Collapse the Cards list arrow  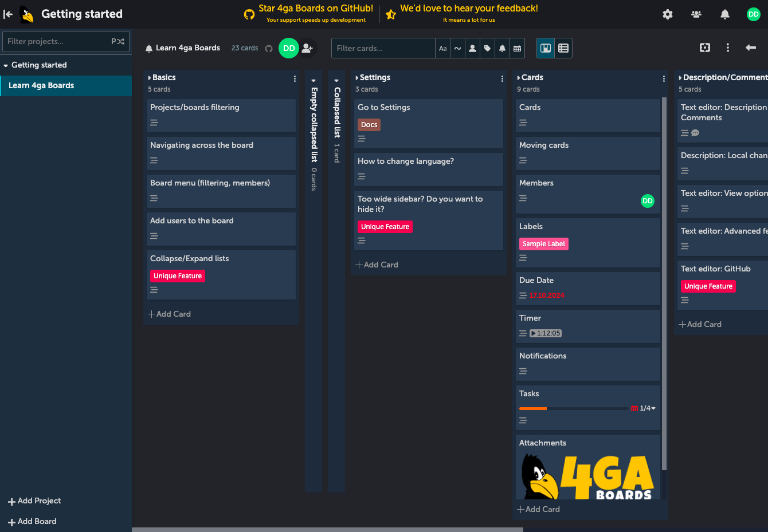pos(519,78)
